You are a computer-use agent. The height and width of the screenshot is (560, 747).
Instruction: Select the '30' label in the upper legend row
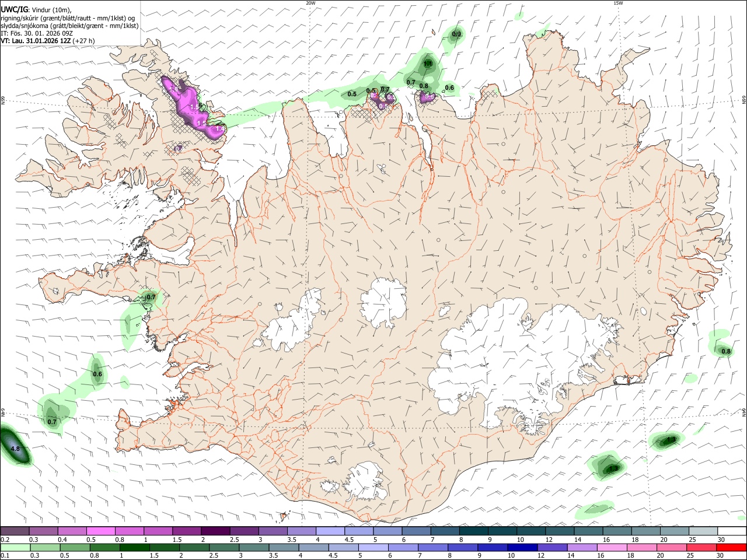point(721,540)
